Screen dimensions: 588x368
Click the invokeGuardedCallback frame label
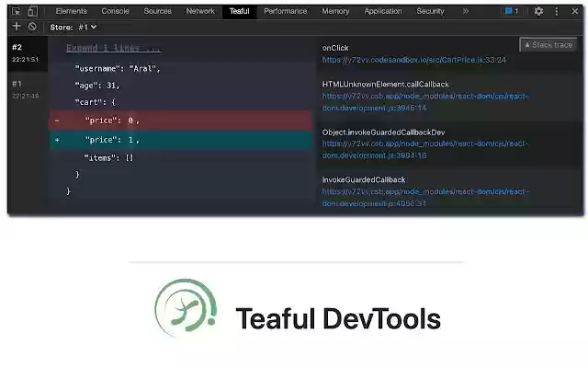364,180
